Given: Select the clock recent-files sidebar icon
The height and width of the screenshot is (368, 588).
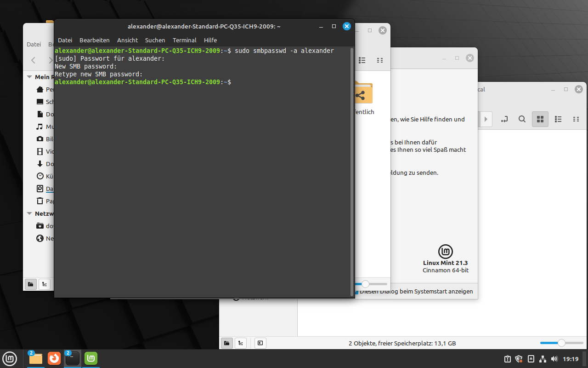Looking at the screenshot, I should pos(40,176).
